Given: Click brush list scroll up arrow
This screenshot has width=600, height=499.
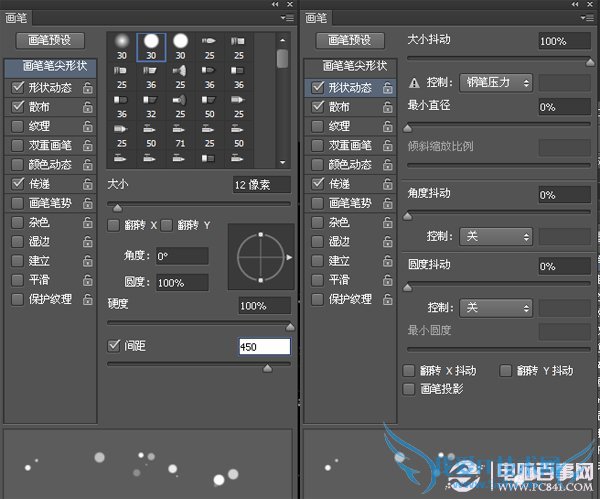Looking at the screenshot, I should click(x=283, y=40).
